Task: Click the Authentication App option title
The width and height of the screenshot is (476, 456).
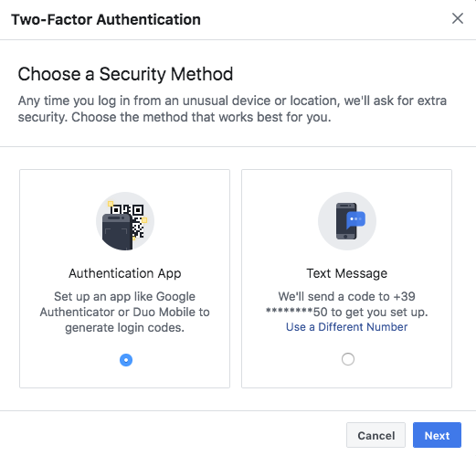Action: tap(125, 273)
